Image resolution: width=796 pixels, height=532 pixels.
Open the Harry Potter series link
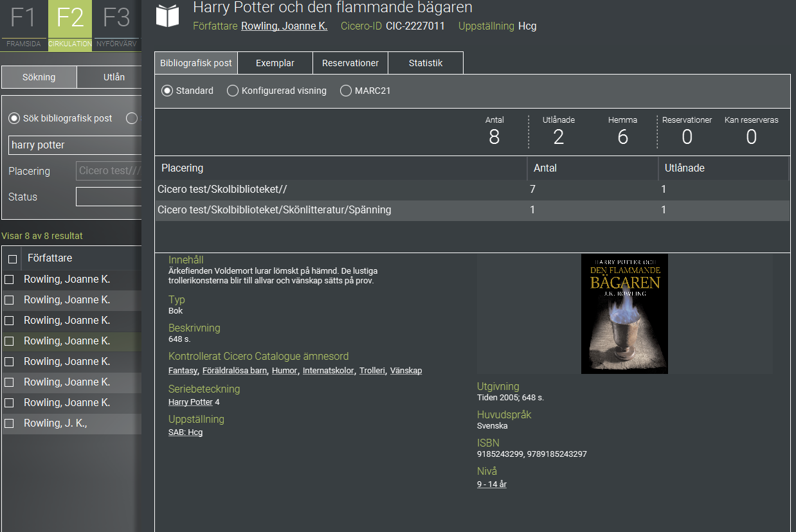[190, 402]
